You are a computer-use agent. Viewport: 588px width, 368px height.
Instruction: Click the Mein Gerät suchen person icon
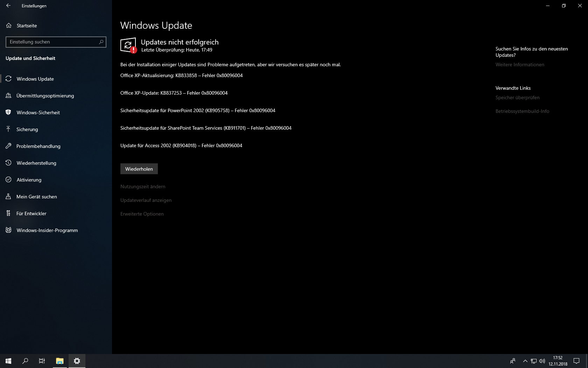pos(9,197)
